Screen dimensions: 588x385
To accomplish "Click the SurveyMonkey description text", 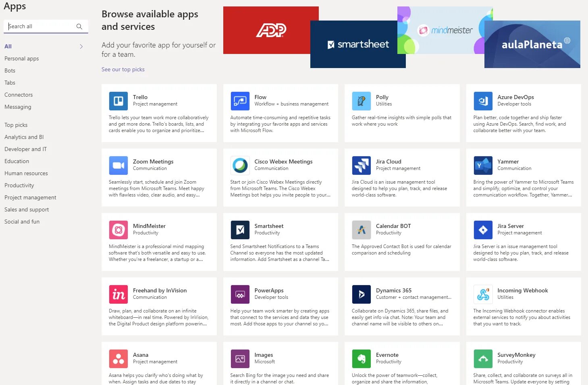I will (523, 379).
